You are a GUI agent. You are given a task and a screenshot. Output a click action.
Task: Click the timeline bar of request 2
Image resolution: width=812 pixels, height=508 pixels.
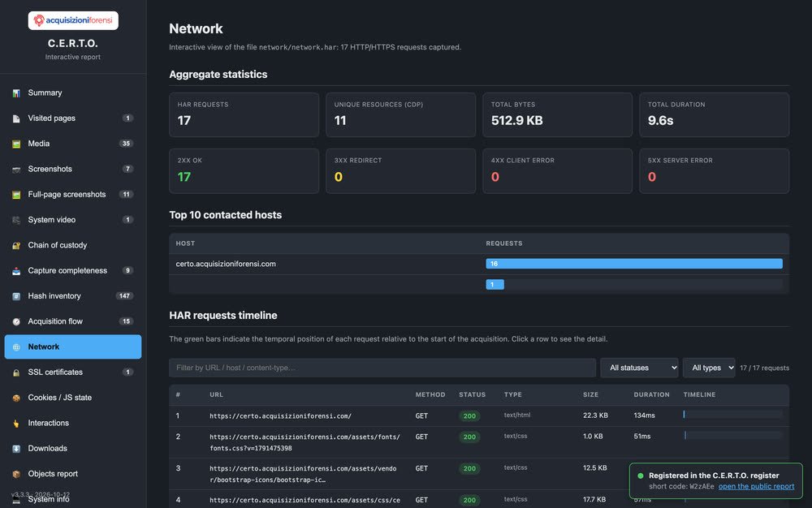tap(732, 436)
